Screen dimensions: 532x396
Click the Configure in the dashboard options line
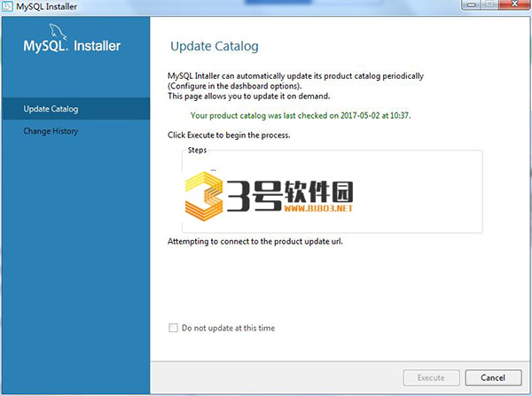tap(235, 86)
